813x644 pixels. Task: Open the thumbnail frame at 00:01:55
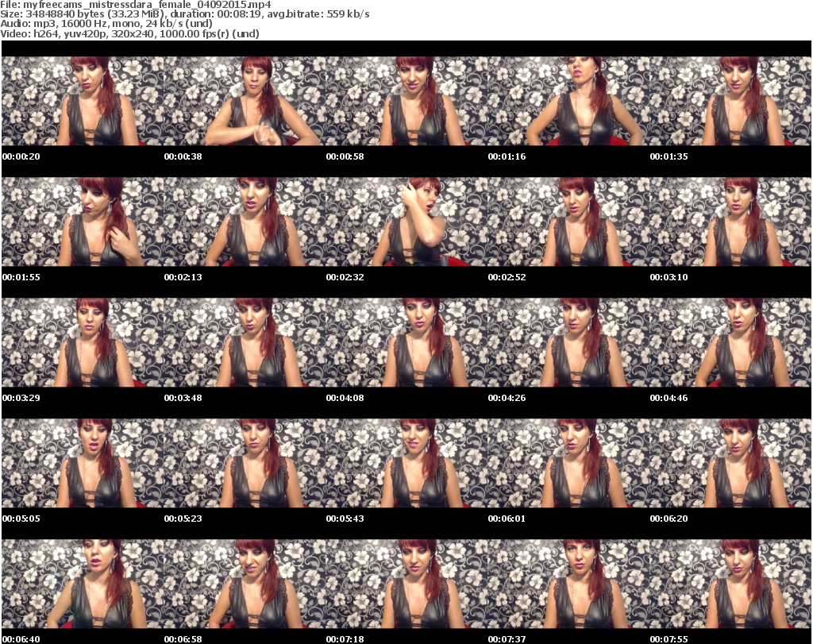83,222
